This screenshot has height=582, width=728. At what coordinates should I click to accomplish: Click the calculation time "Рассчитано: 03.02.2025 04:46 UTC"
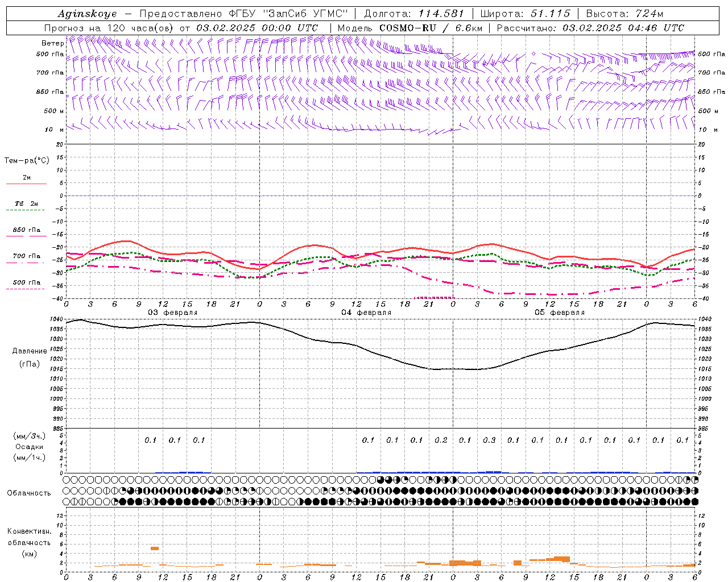tap(590, 28)
